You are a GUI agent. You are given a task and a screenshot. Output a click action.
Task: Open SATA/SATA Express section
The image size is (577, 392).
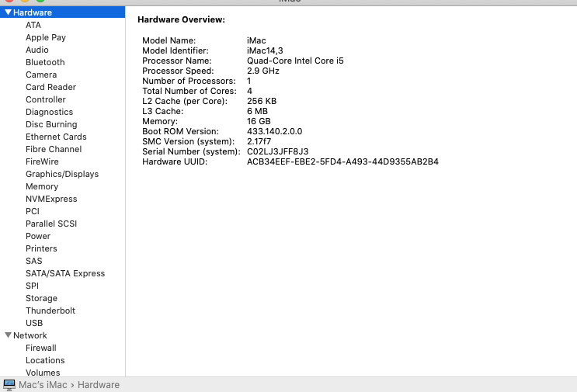[x=65, y=273]
